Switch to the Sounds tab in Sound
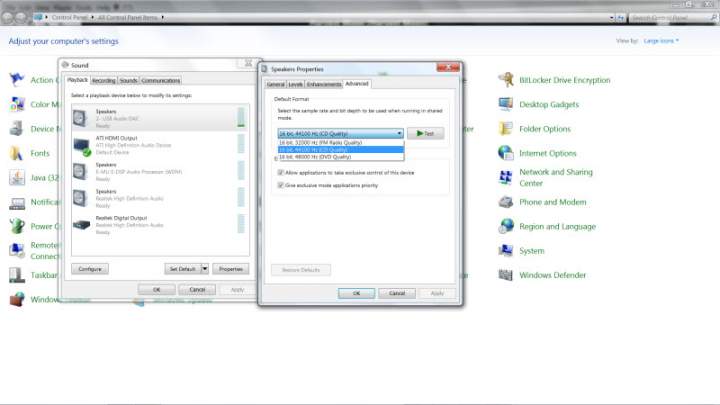The height and width of the screenshot is (405, 720). [x=129, y=80]
